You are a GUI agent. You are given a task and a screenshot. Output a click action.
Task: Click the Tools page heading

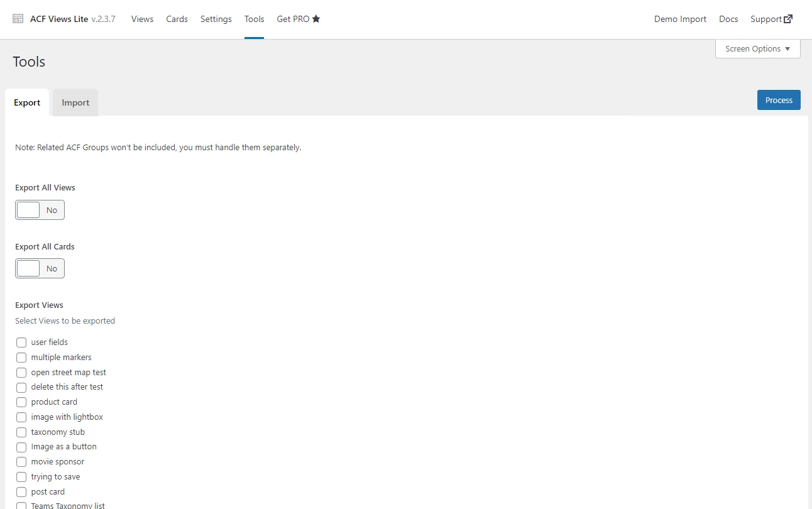tap(29, 62)
